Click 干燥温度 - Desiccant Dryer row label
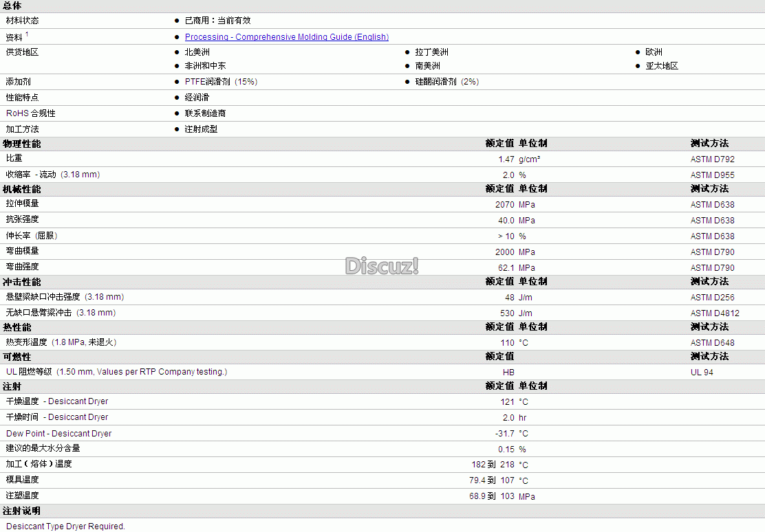 (x=57, y=401)
